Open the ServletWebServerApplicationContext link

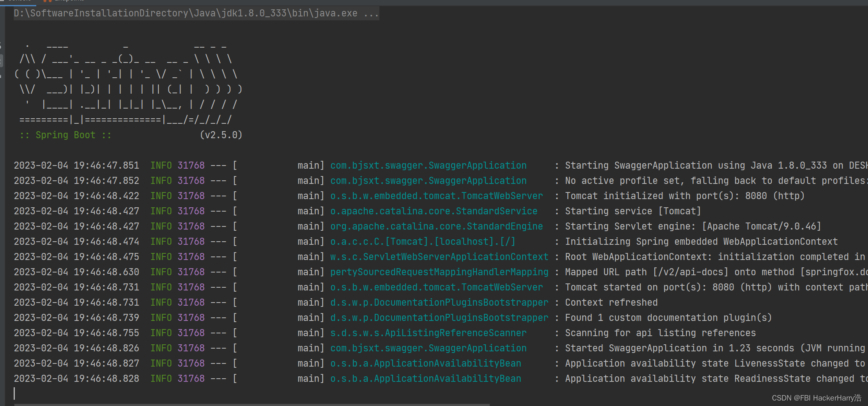439,256
